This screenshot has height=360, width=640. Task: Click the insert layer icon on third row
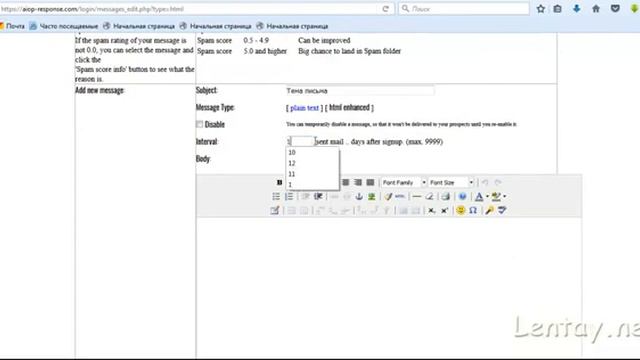click(275, 210)
